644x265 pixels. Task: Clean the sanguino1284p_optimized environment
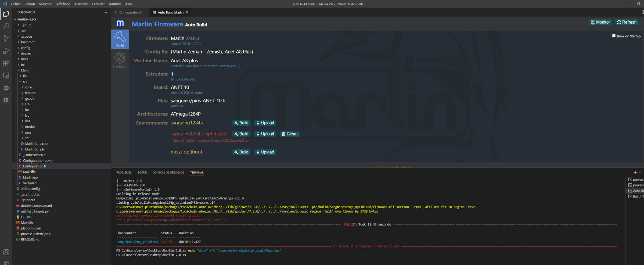coord(290,134)
